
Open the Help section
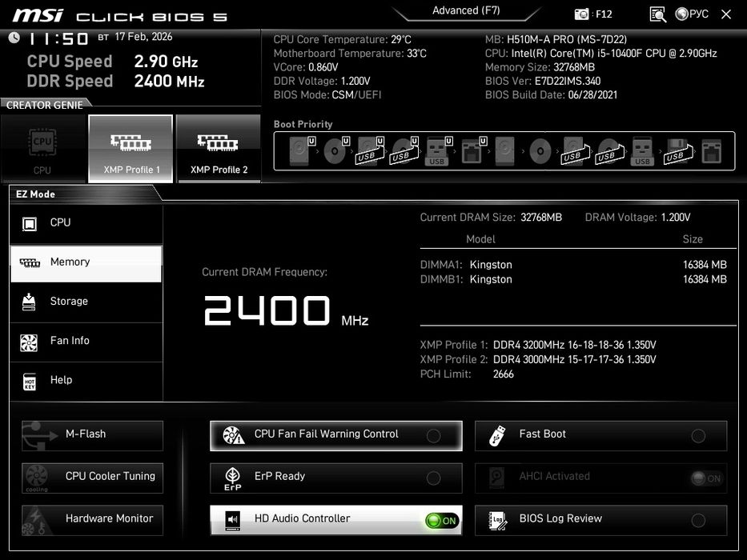click(86, 381)
